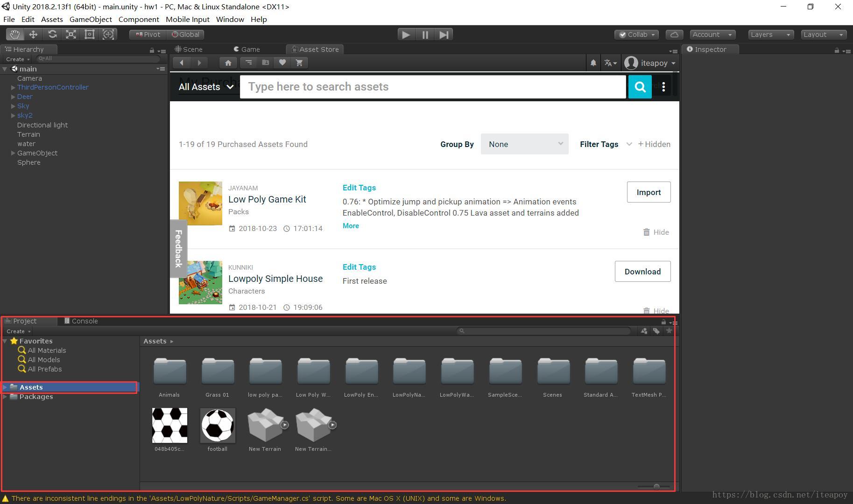Open the Component menu
Screen dimensions: 853x504
pos(139,19)
